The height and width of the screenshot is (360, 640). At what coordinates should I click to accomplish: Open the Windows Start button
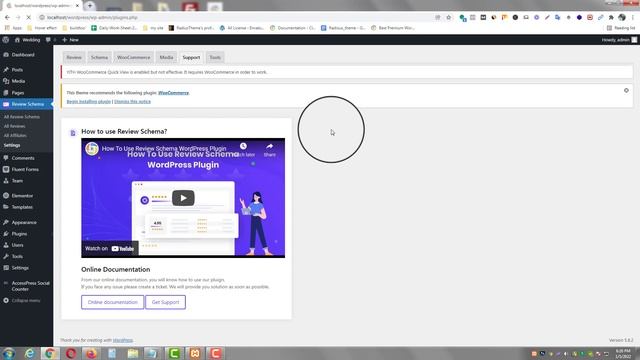(x=9, y=353)
